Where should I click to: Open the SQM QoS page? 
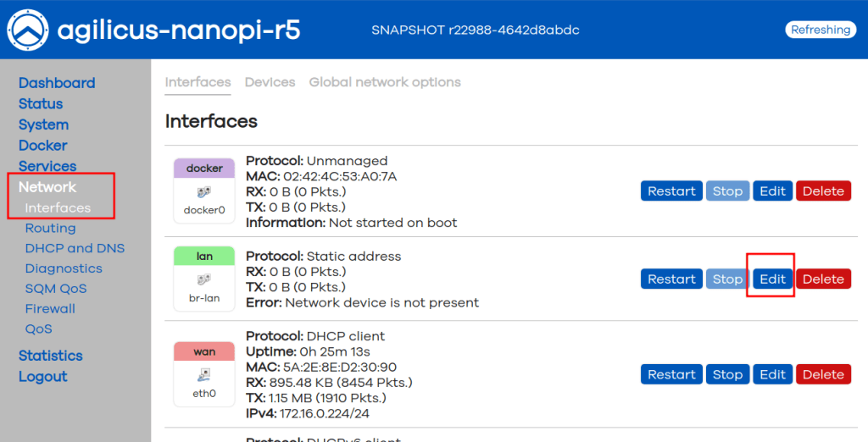56,289
